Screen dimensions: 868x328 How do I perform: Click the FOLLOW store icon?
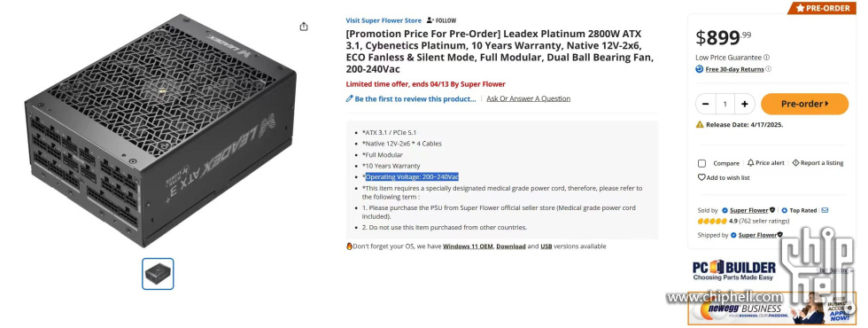tap(430, 20)
